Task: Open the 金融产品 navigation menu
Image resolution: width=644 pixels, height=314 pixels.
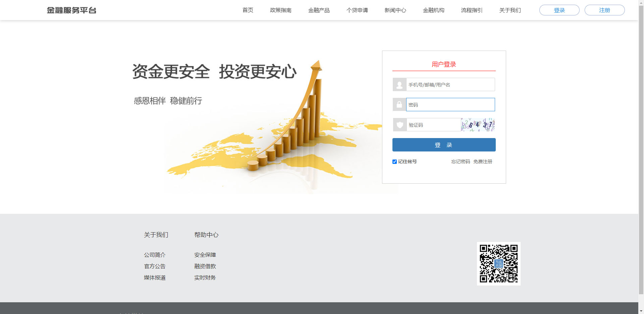Action: click(x=319, y=10)
